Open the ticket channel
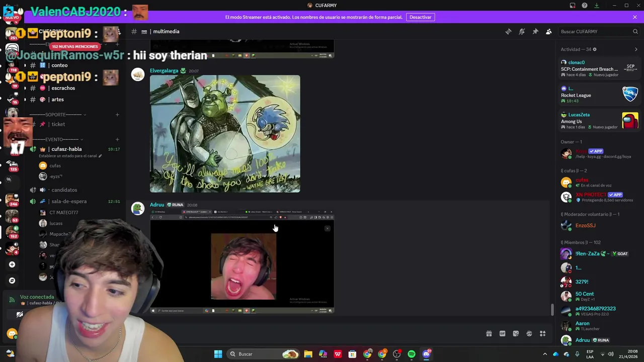Image resolution: width=644 pixels, height=362 pixels. tap(58, 124)
